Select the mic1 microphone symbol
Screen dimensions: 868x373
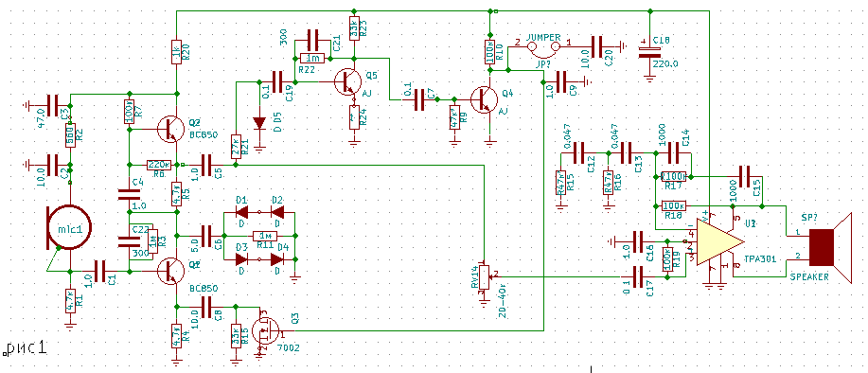[70, 227]
